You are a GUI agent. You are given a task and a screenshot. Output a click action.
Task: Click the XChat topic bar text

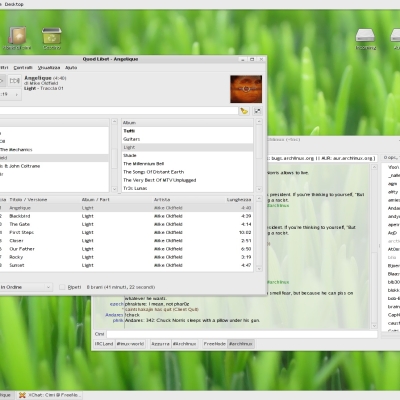[323, 158]
